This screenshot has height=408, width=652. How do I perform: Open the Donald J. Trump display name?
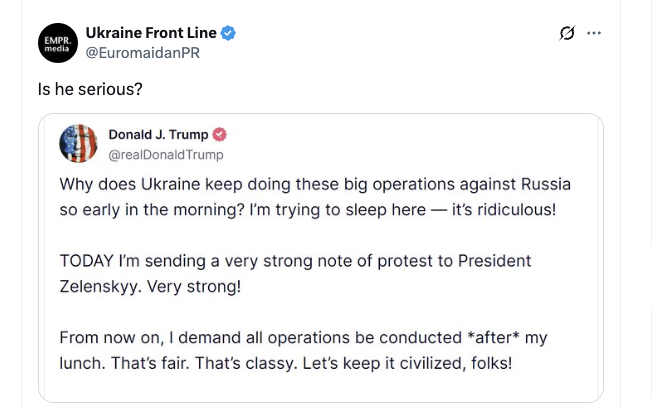[158, 135]
